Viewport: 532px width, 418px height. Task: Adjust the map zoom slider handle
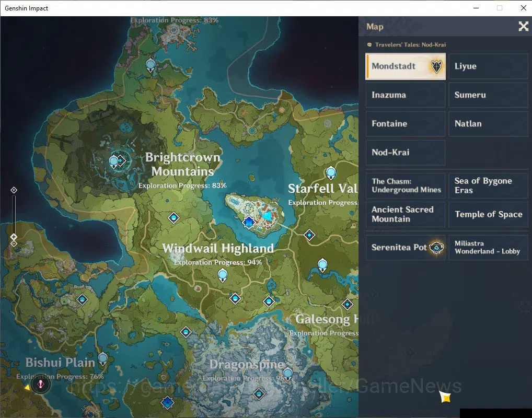click(x=14, y=237)
